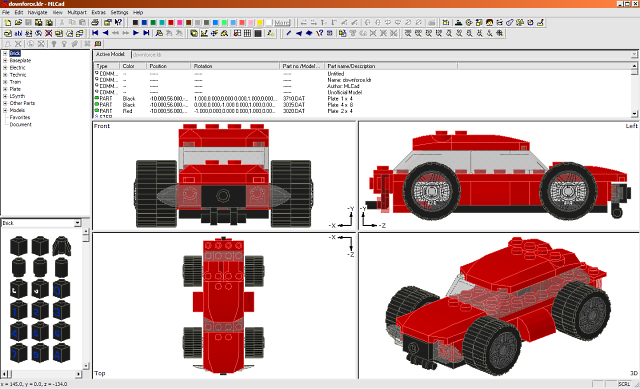Open the Extras menu
The width and height of the screenshot is (640, 389).
(x=98, y=12)
